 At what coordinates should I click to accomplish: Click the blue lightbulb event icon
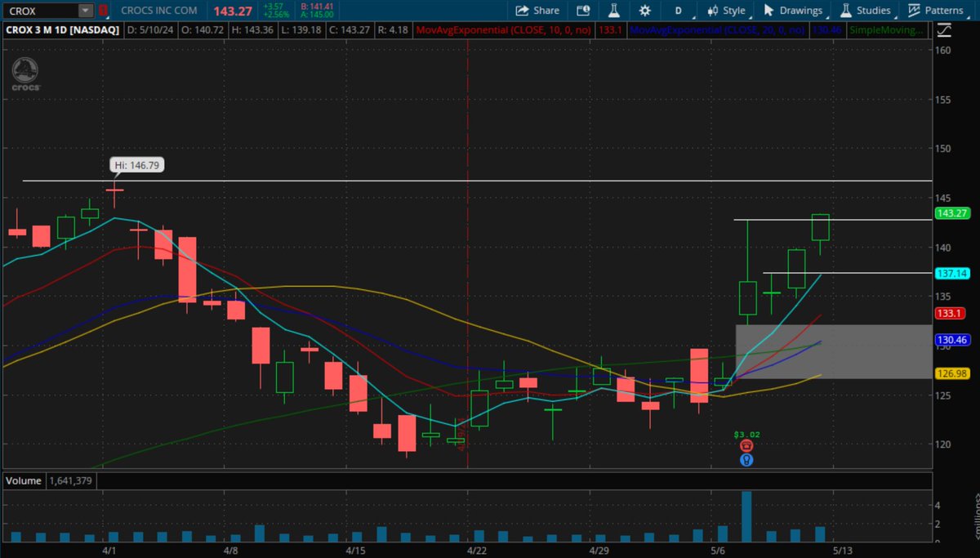tap(746, 460)
